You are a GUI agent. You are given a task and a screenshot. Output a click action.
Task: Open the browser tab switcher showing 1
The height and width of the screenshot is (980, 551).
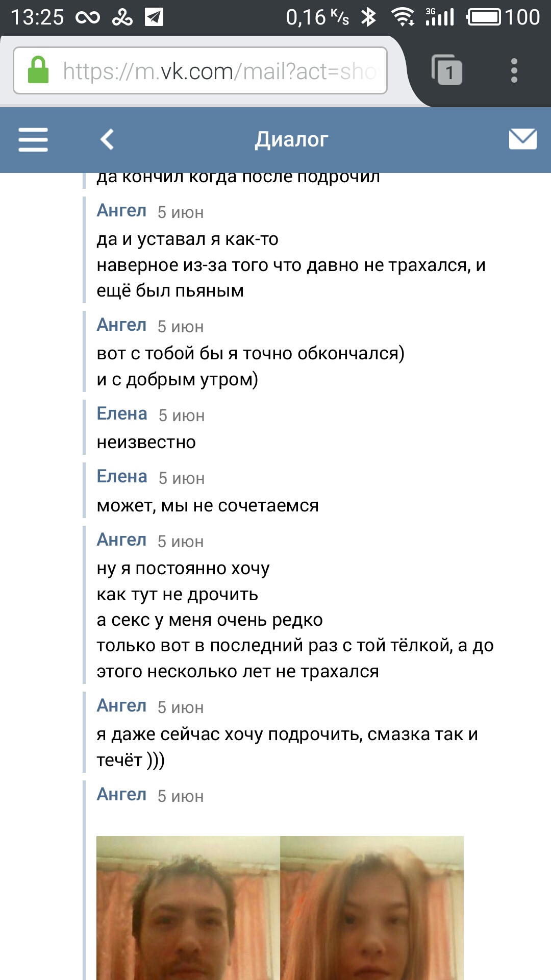coord(447,70)
